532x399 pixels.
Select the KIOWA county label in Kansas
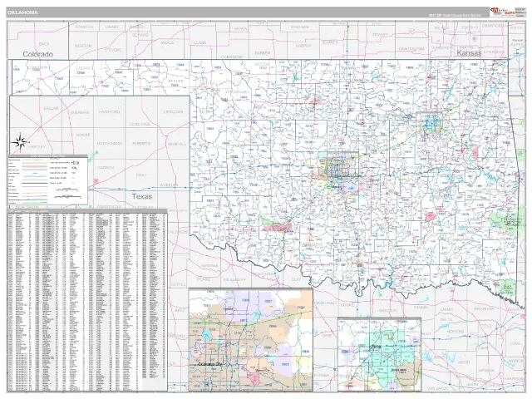tap(240, 28)
